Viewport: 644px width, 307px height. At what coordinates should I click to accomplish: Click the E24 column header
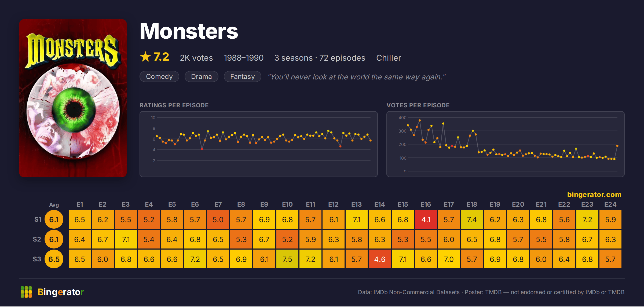click(610, 204)
